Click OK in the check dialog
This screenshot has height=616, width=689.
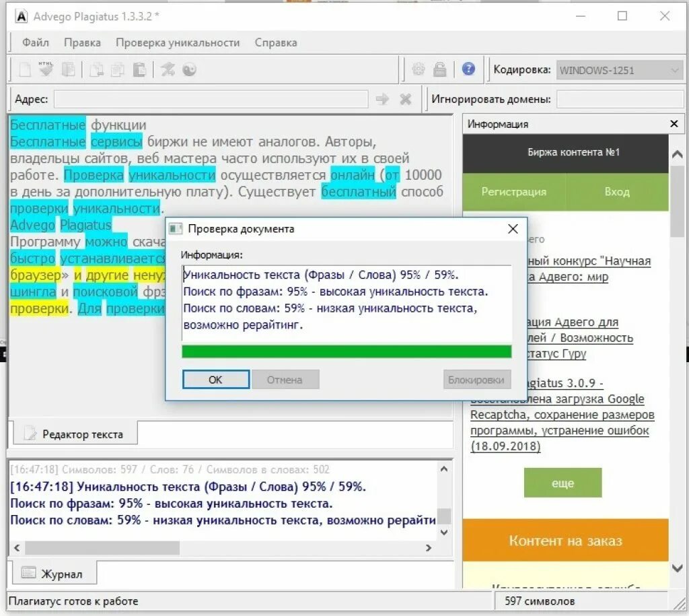coord(216,380)
